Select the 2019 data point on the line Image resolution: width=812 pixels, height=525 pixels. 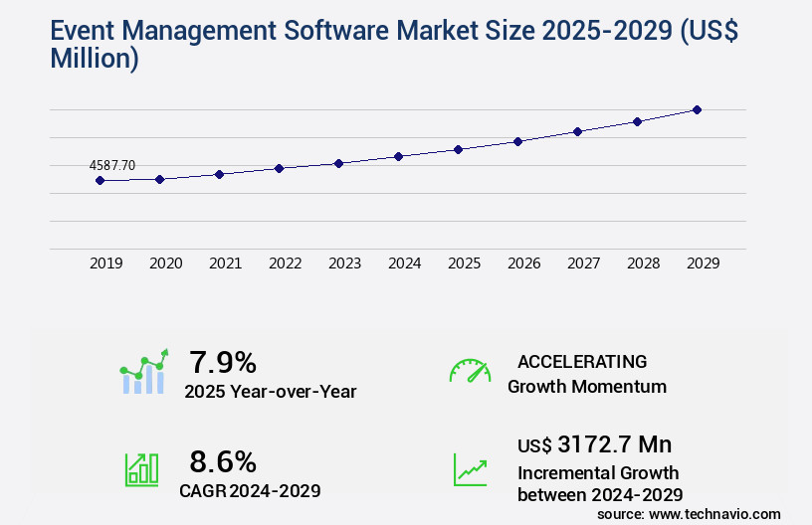click(x=100, y=180)
